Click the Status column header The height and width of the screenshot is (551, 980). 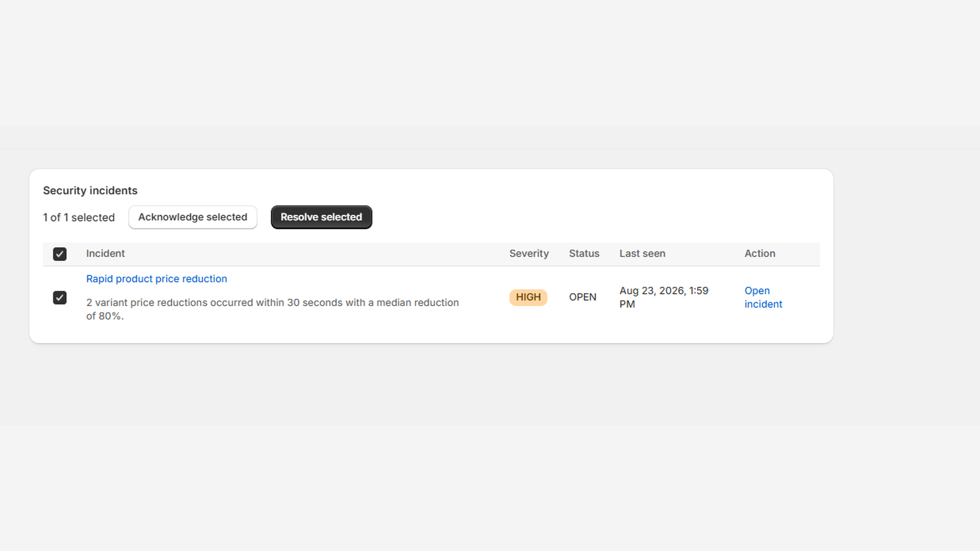[584, 253]
